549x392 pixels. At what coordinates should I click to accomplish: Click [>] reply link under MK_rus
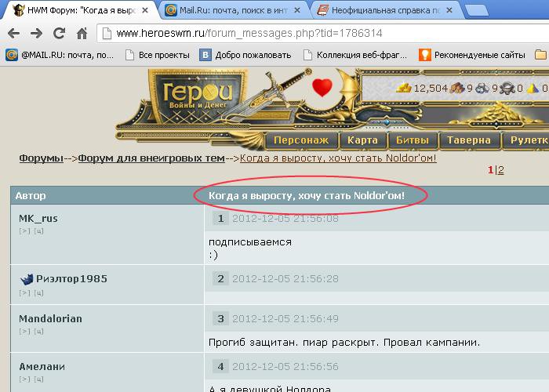24,231
